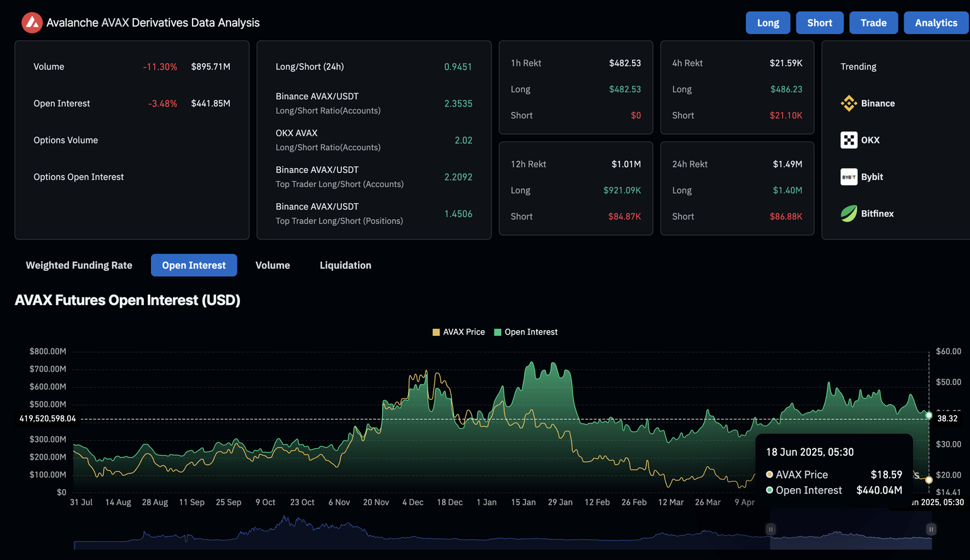
Task: Toggle the AVAX Price legend series
Action: click(464, 332)
